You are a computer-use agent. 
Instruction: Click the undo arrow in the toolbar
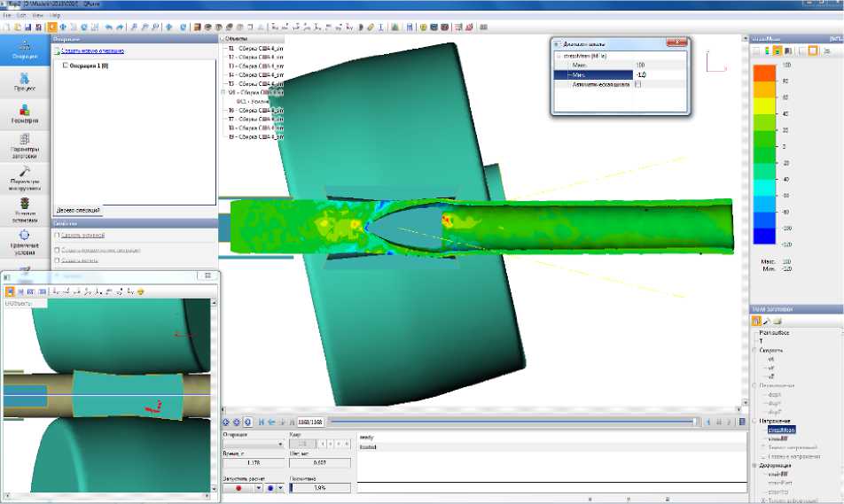click(108, 27)
